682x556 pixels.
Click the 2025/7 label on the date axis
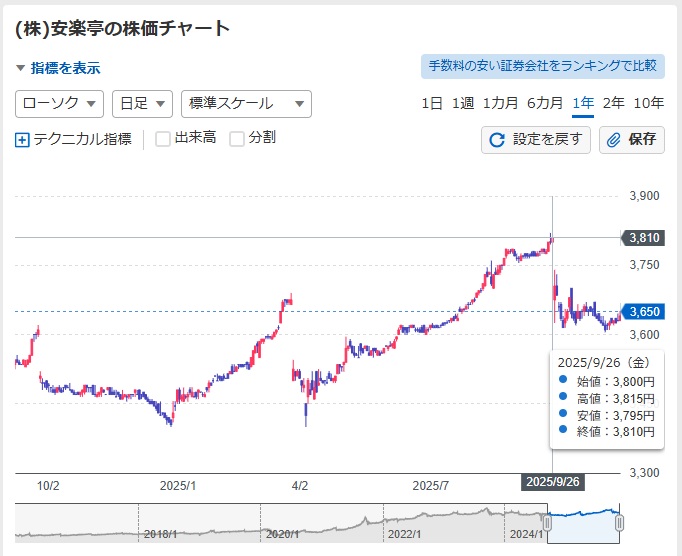(430, 486)
